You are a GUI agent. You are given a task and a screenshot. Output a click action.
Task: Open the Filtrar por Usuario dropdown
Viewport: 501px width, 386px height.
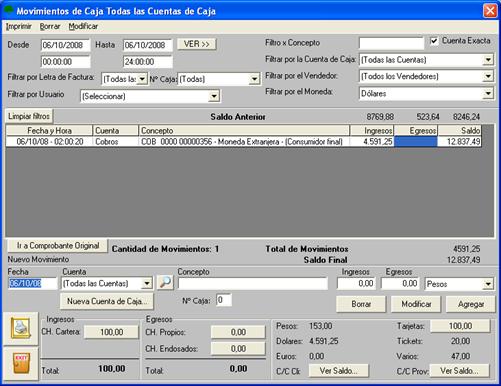coord(214,96)
